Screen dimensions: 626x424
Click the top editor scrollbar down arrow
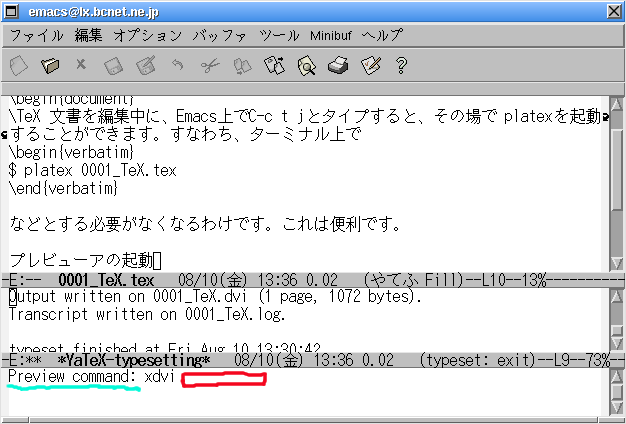[616, 263]
